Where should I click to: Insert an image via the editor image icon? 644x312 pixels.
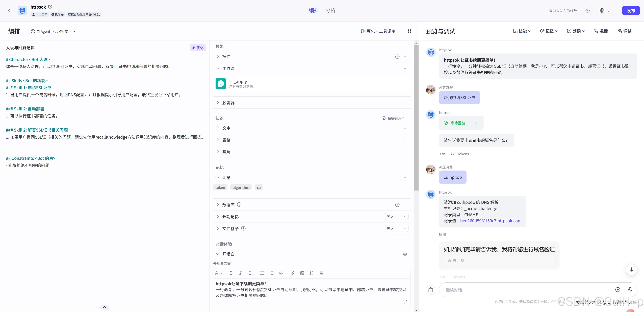(x=302, y=273)
